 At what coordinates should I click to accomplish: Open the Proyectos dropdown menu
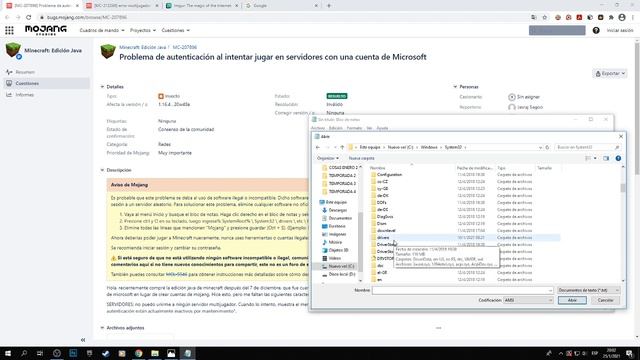click(x=143, y=30)
